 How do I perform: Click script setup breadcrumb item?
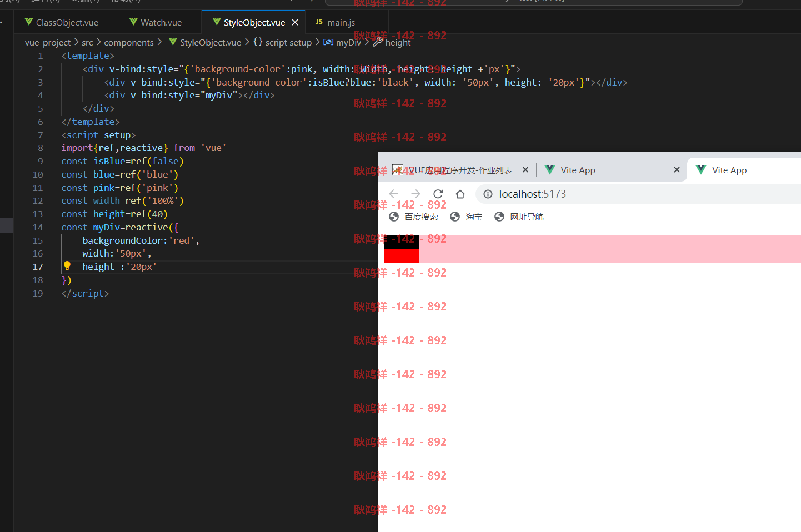pyautogui.click(x=288, y=42)
